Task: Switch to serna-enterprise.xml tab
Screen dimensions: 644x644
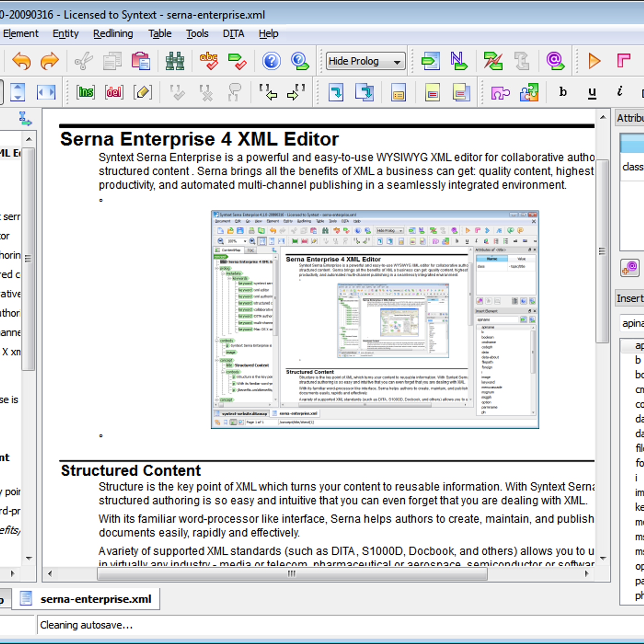Action: tap(86, 599)
